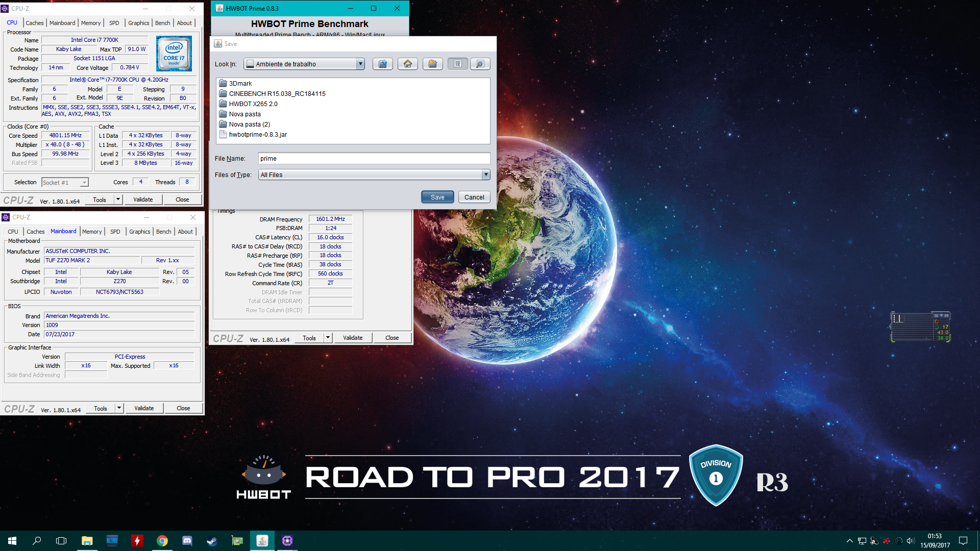This screenshot has height=551, width=980.
Task: Select the Nova pasta (2) folder
Action: click(x=244, y=124)
